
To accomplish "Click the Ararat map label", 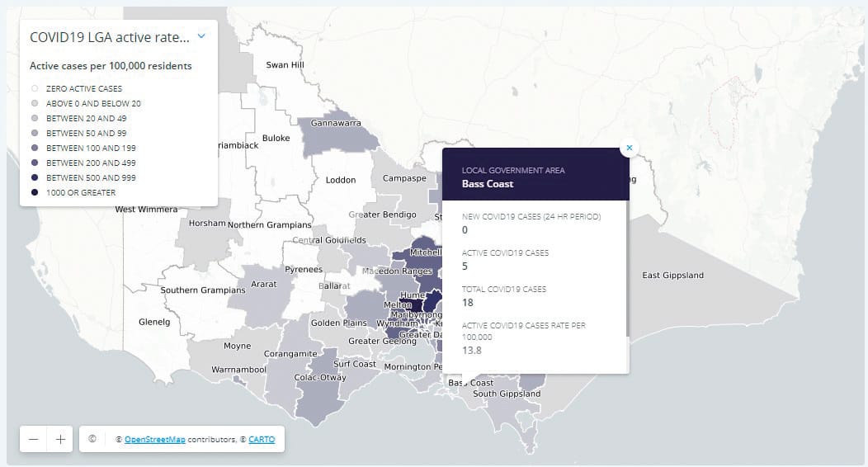I will [x=263, y=284].
